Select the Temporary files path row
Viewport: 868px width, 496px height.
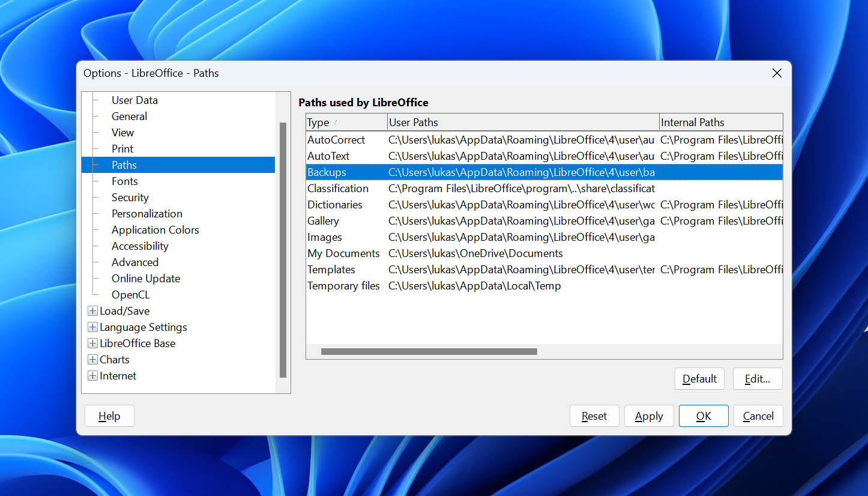544,286
